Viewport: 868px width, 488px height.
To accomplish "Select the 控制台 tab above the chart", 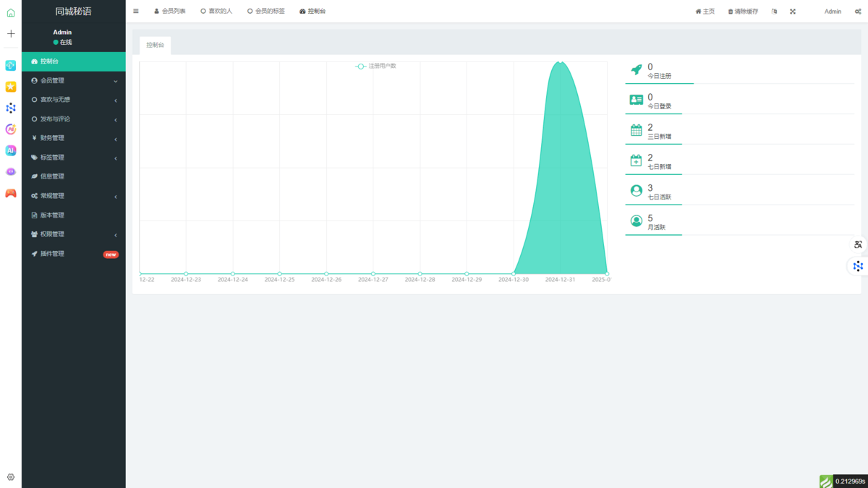I will pos(156,45).
